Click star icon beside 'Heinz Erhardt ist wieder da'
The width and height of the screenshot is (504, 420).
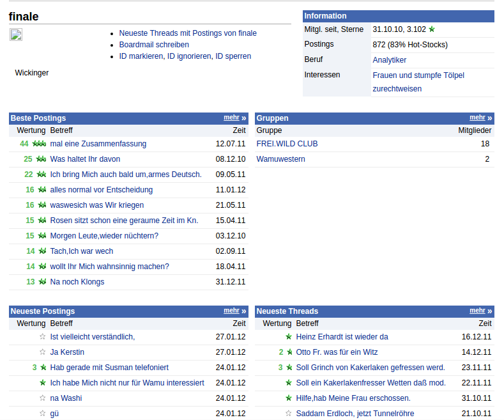(x=289, y=337)
